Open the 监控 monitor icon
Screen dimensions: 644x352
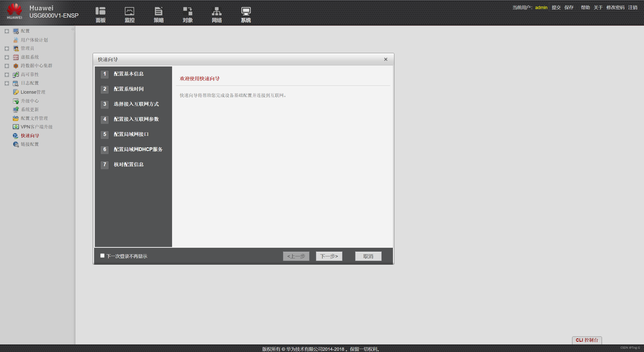pyautogui.click(x=130, y=11)
